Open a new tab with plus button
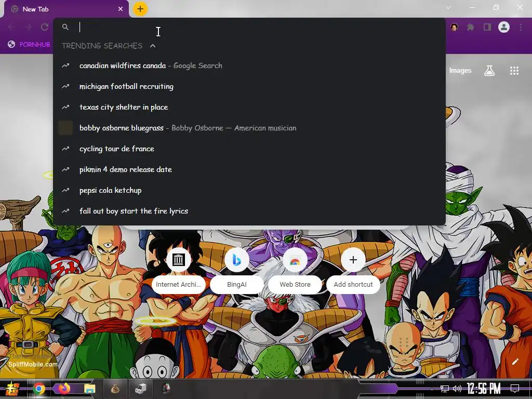Viewport: 532px width, 399px height. [140, 9]
